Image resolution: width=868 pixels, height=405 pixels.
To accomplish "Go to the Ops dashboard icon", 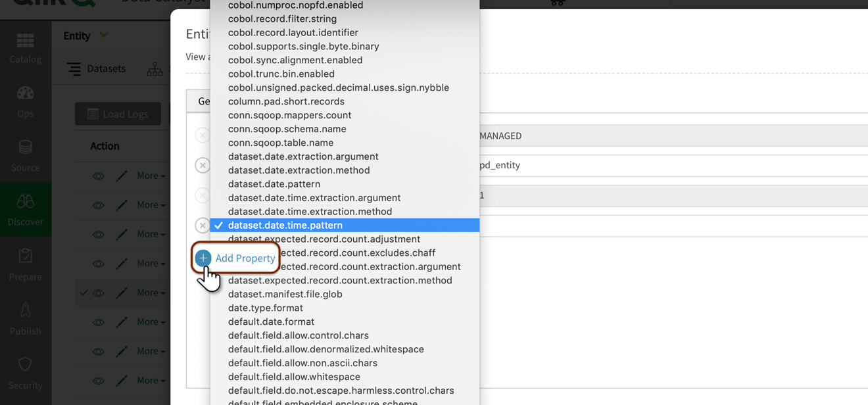I will click(x=25, y=102).
